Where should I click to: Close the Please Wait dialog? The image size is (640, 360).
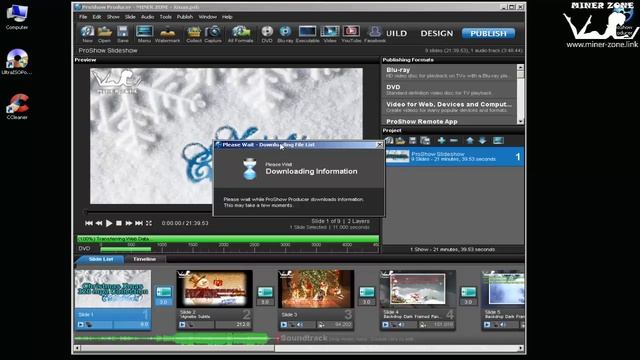click(379, 144)
